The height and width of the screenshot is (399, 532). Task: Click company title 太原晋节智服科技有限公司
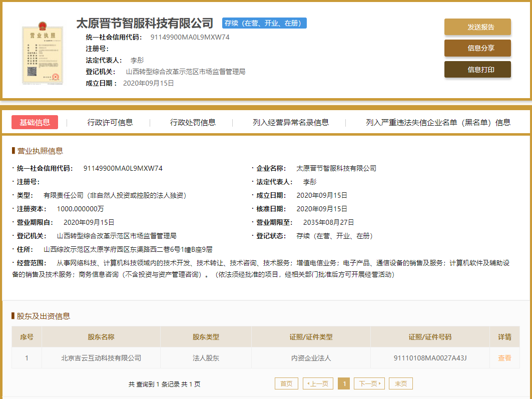pyautogui.click(x=145, y=23)
